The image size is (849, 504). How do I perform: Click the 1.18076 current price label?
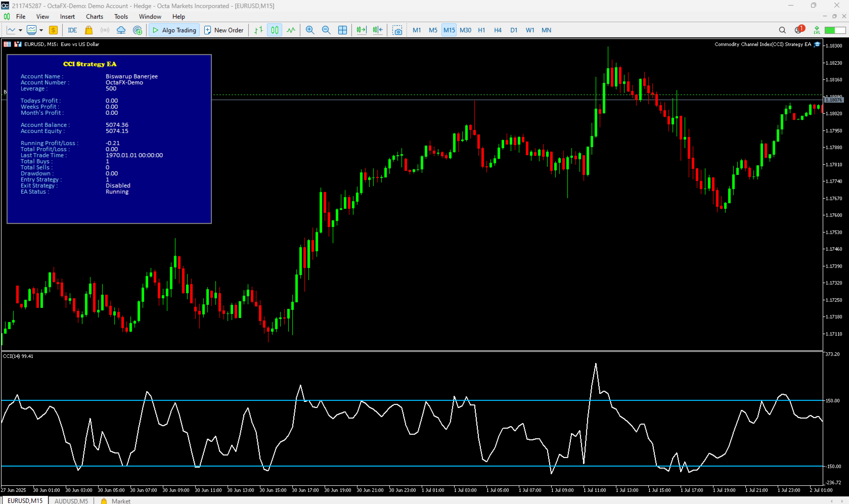(x=834, y=100)
